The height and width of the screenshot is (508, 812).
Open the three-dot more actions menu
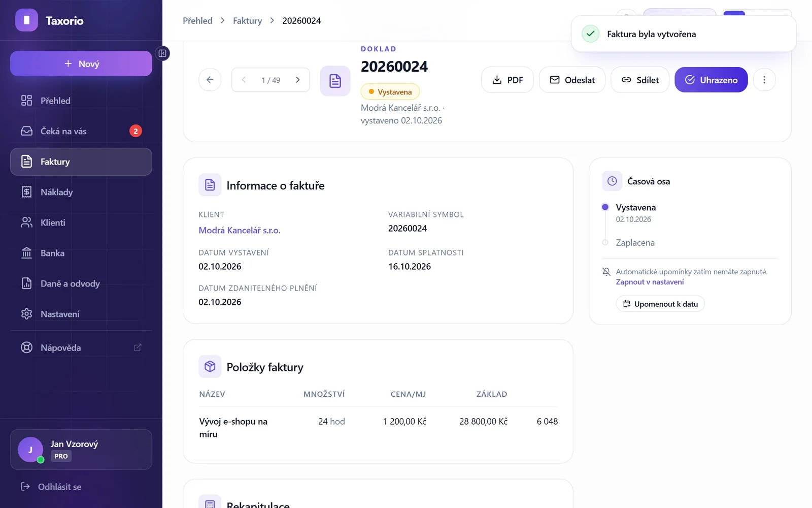pyautogui.click(x=764, y=80)
